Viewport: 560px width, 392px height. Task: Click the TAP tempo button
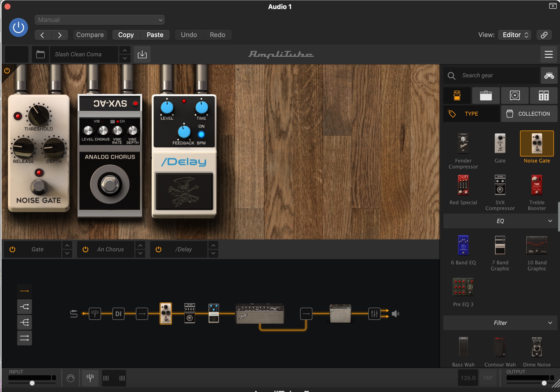pos(488,378)
